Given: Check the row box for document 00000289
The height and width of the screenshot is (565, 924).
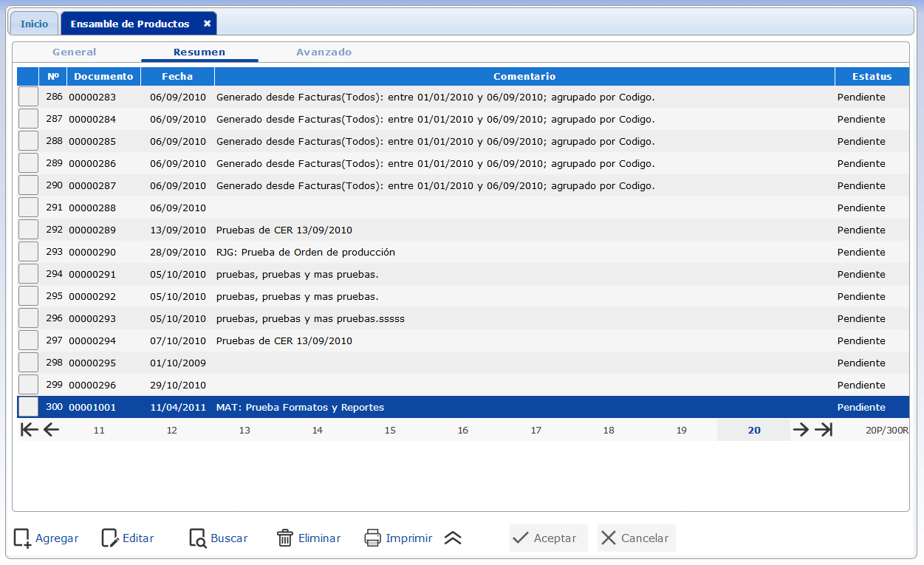Looking at the screenshot, I should [28, 230].
